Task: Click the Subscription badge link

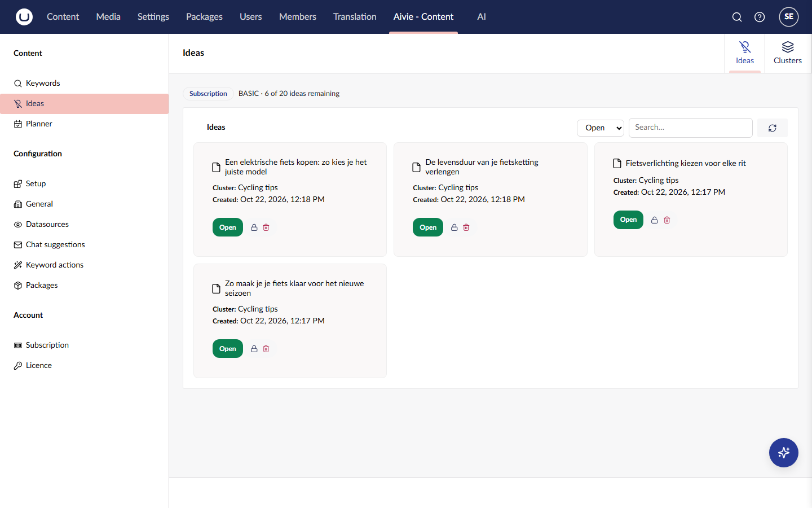Action: tap(208, 94)
